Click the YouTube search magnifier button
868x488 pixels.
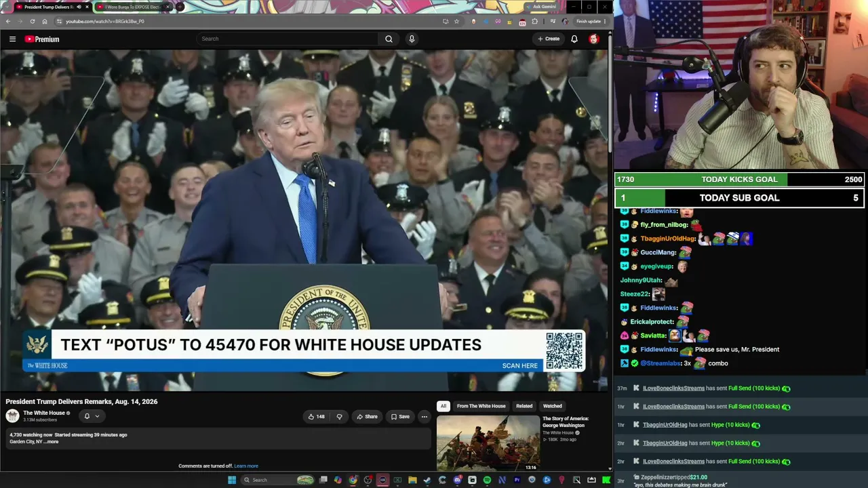389,39
